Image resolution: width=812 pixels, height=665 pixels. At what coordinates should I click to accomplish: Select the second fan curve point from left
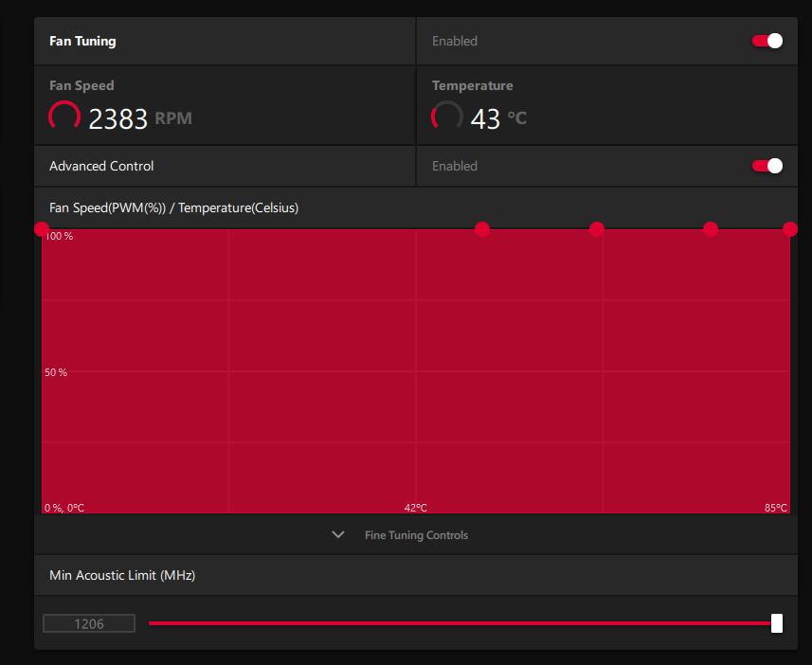click(x=482, y=229)
